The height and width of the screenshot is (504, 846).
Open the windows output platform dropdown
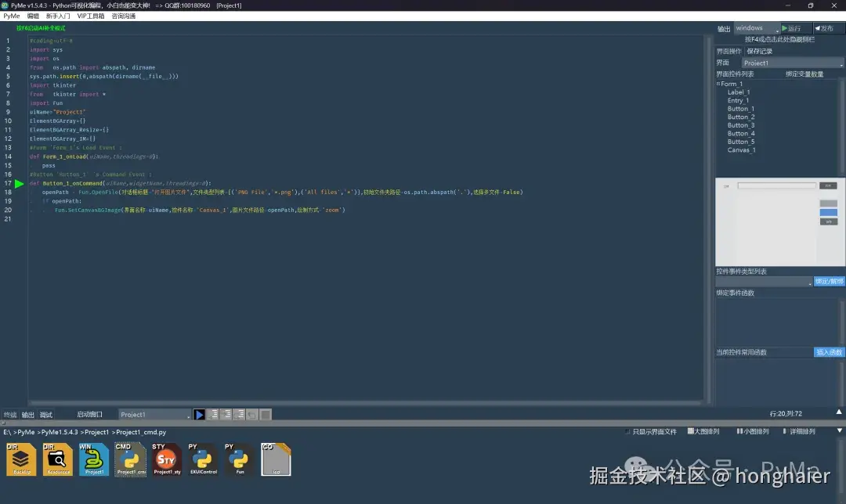tap(757, 28)
